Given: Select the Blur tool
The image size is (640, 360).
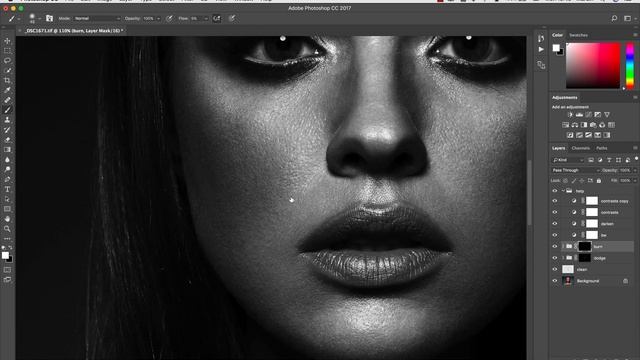Looking at the screenshot, I should tap(7, 160).
